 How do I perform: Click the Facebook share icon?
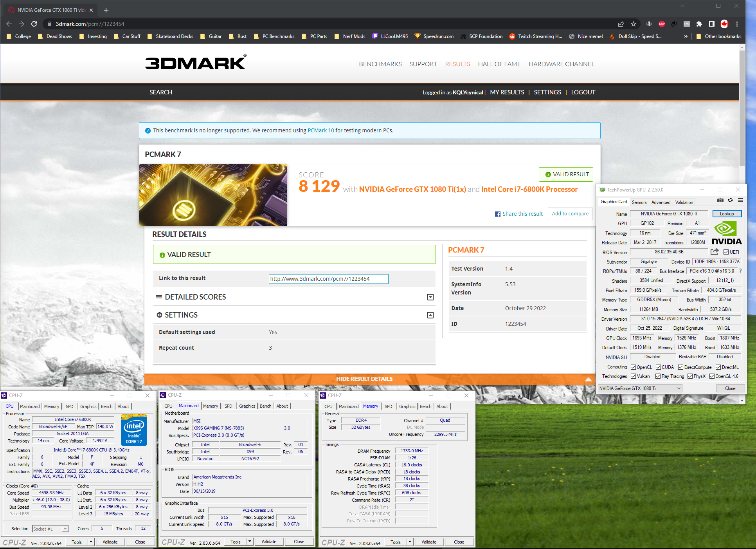[x=498, y=214]
